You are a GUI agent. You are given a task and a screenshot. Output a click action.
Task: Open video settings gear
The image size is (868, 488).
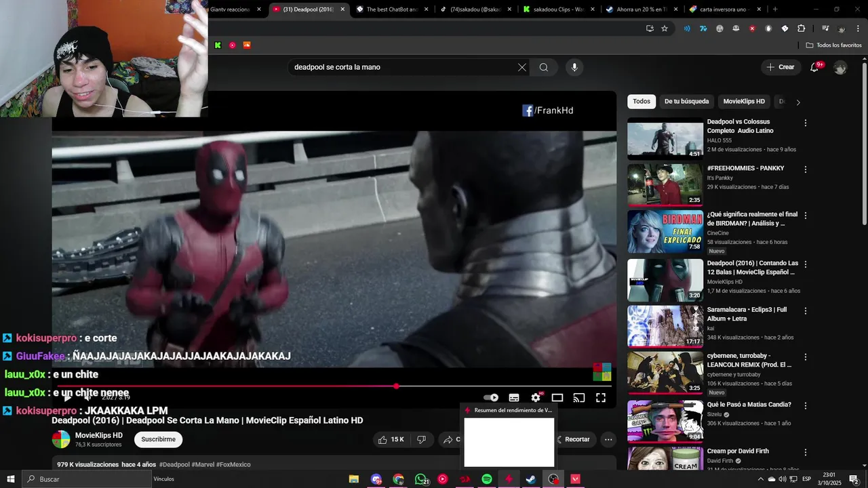(536, 398)
